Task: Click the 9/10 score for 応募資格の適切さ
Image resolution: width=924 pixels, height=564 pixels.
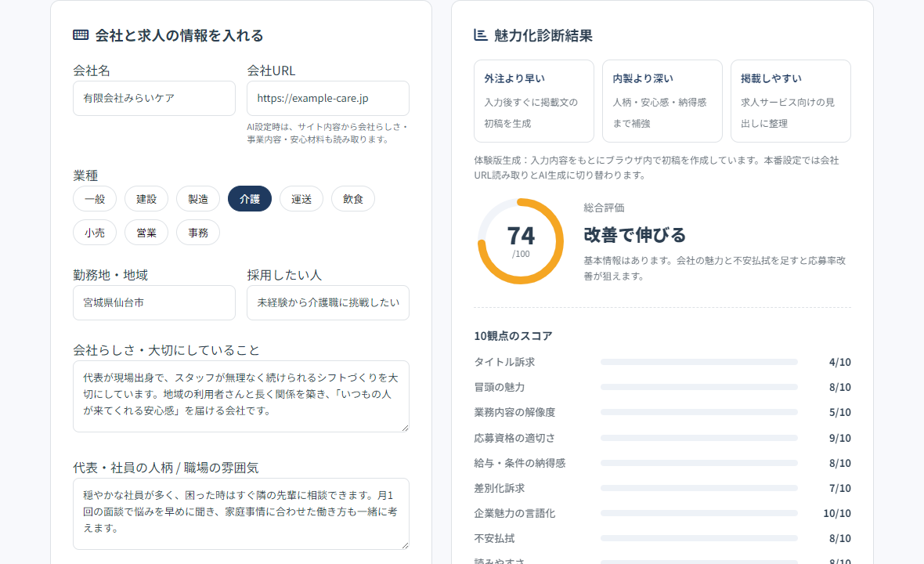Action: point(839,438)
